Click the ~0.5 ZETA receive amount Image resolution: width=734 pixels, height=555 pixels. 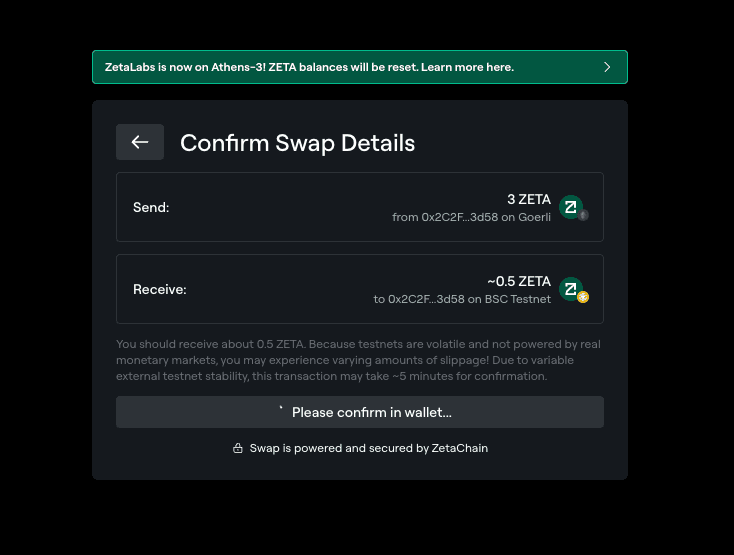coord(519,281)
